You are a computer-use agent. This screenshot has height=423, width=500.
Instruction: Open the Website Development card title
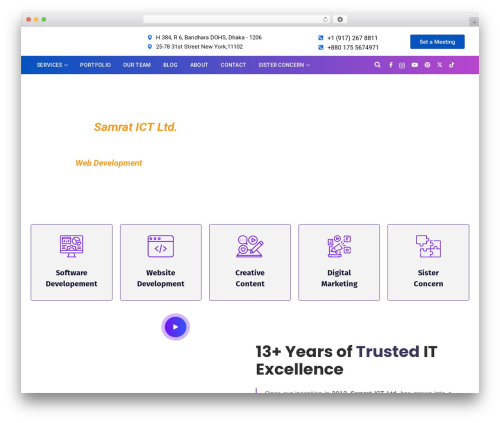point(161,278)
